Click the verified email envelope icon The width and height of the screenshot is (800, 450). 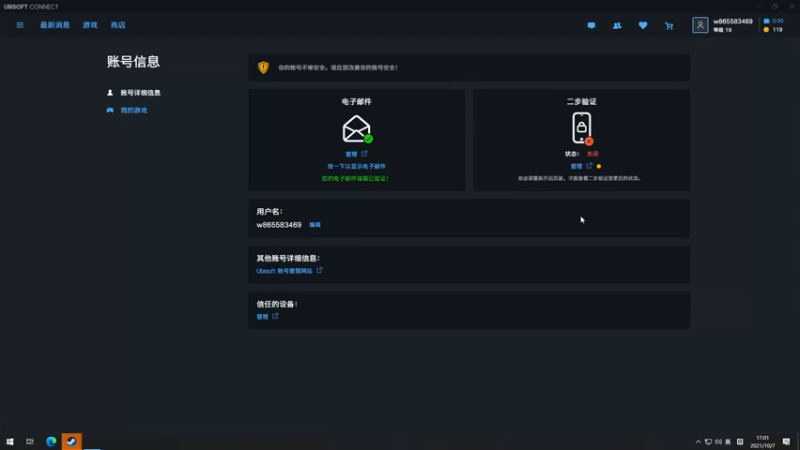[357, 129]
